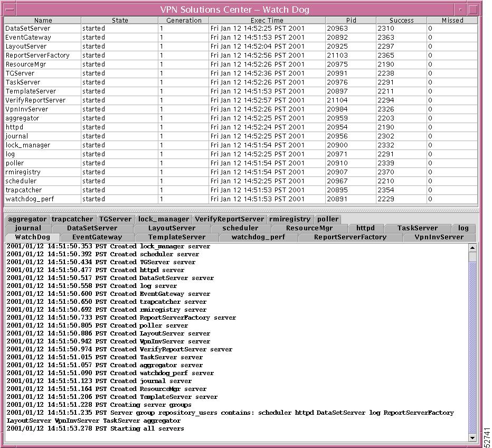Viewport: 492px width, 448px height.
Task: Click the 'Created httpd server' log line
Action: 96,270
